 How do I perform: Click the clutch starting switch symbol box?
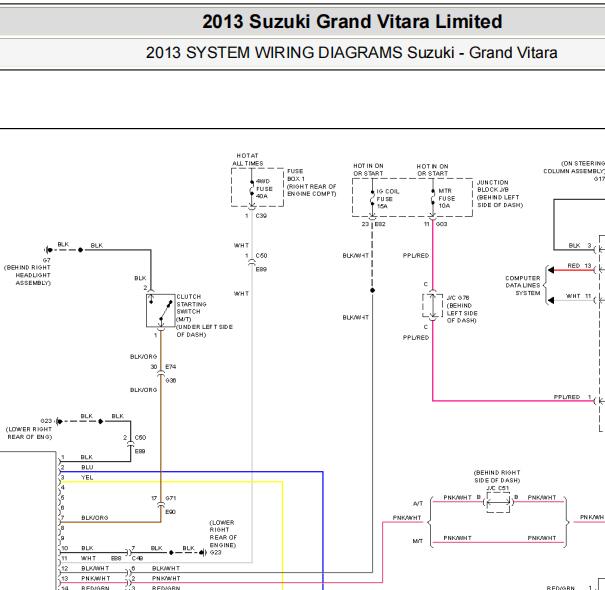click(x=161, y=311)
